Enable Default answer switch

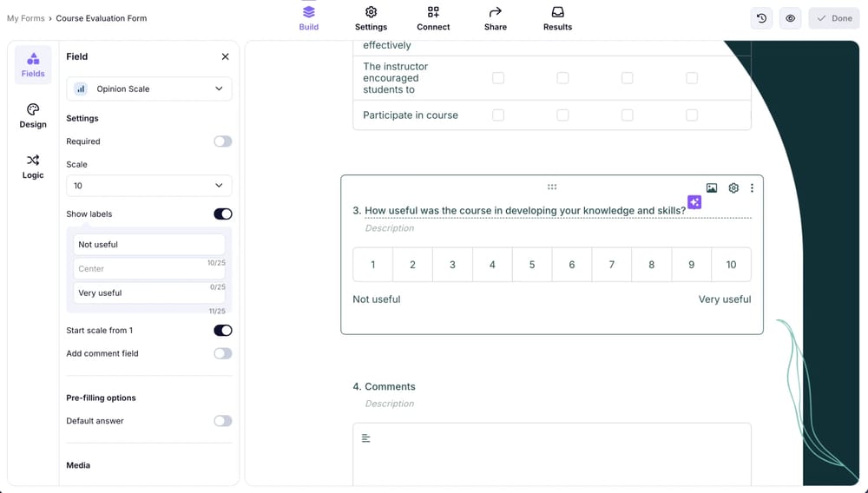click(x=223, y=421)
